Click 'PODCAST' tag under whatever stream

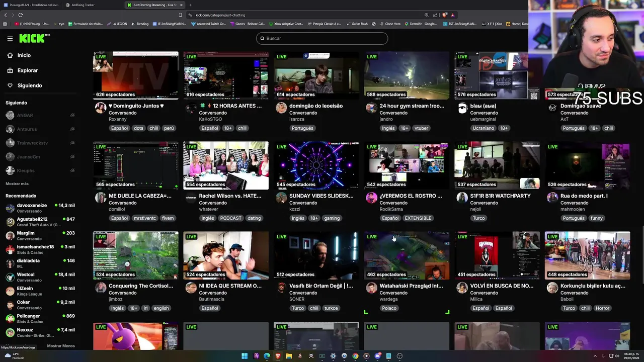231,218
